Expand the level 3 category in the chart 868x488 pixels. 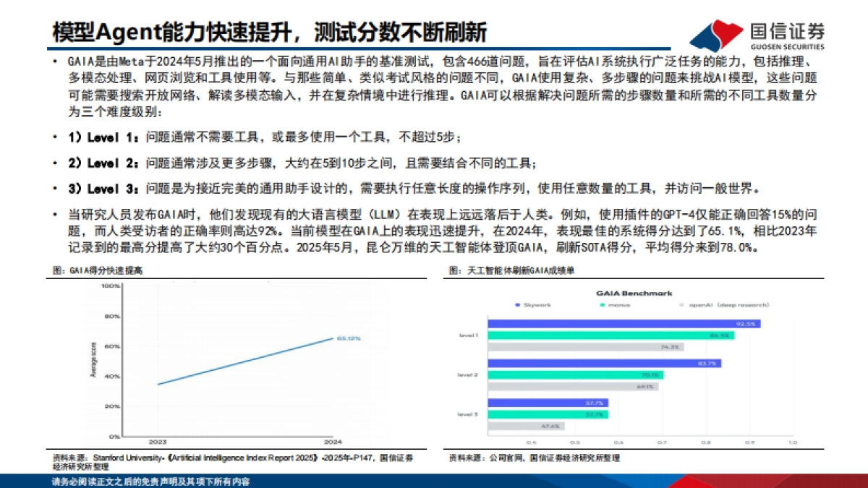point(467,413)
